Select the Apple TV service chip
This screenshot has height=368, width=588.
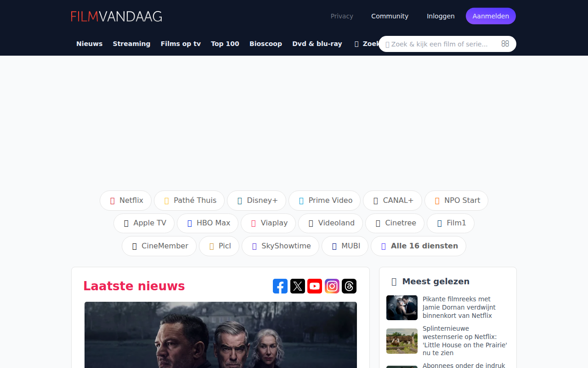click(x=144, y=223)
